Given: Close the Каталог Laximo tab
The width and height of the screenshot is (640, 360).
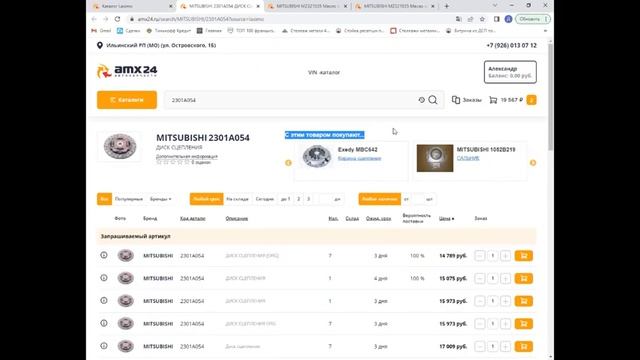Looking at the screenshot, I should (x=170, y=6).
